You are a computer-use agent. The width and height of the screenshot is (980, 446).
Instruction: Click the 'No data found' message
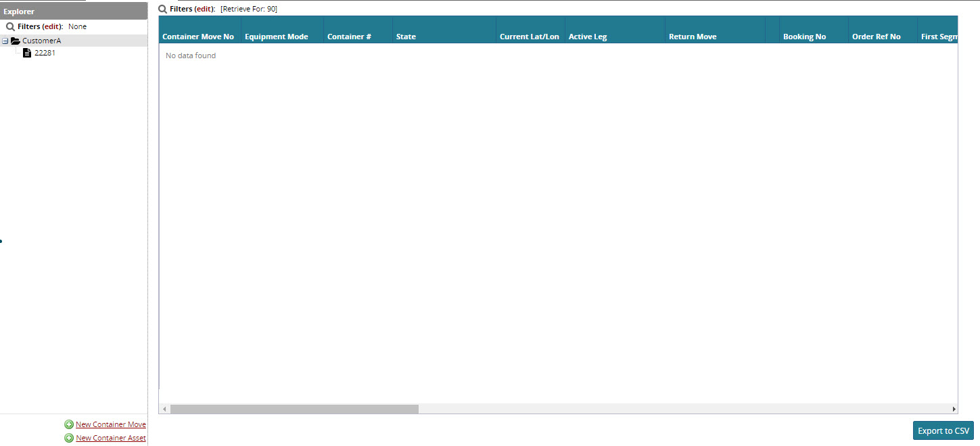(x=191, y=55)
